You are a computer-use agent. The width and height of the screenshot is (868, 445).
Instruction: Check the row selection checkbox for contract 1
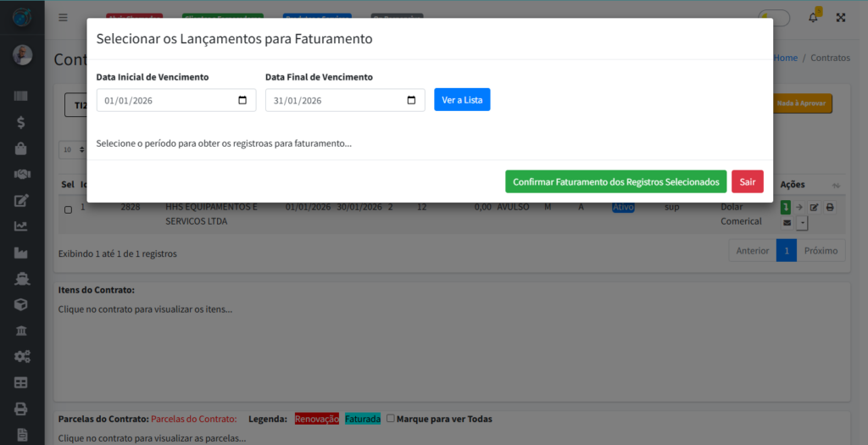pyautogui.click(x=68, y=209)
